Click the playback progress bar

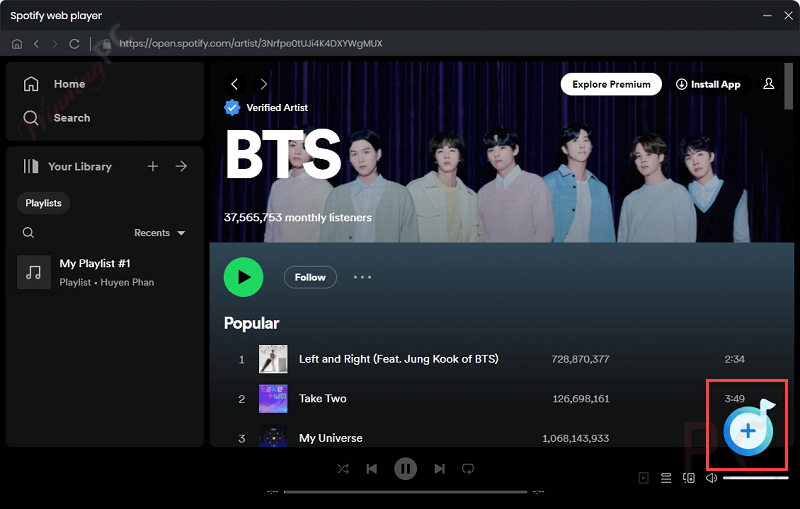(406, 492)
